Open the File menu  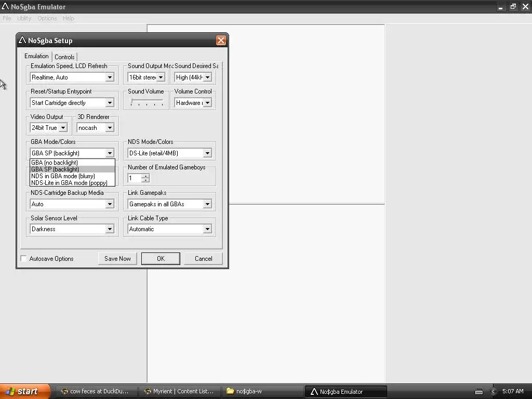point(7,18)
